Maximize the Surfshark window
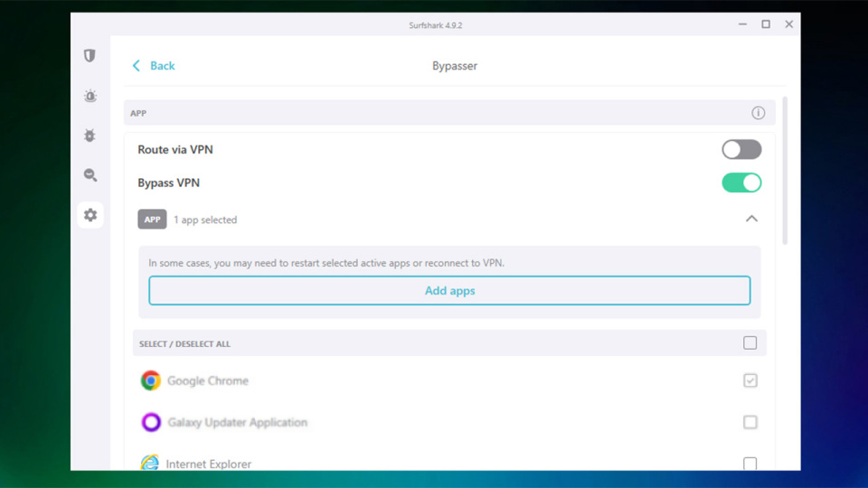 point(766,24)
